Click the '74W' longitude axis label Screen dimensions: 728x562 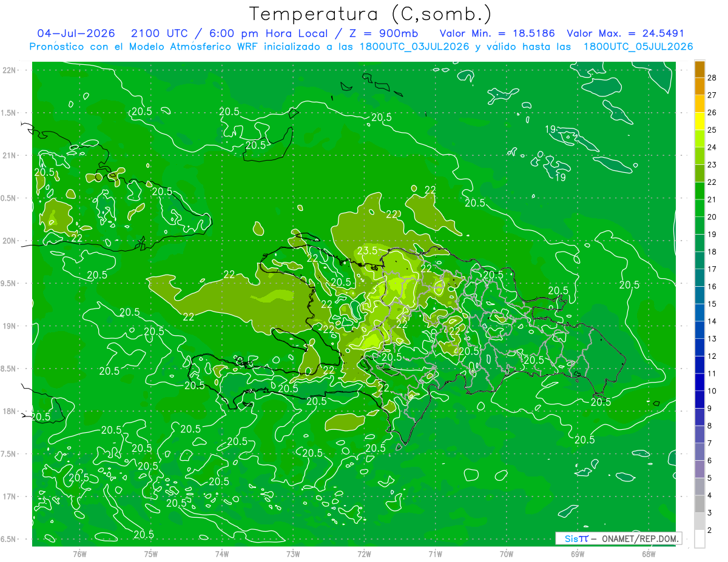coord(221,554)
